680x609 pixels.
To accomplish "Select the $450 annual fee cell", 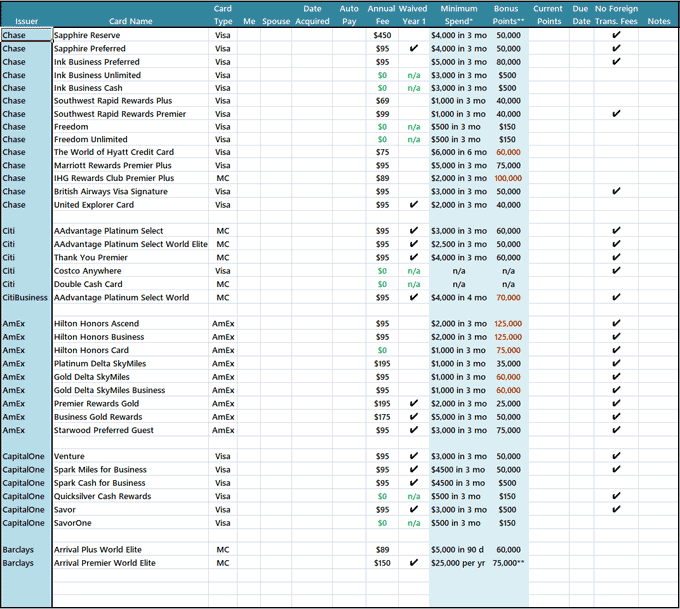I will coord(382,35).
